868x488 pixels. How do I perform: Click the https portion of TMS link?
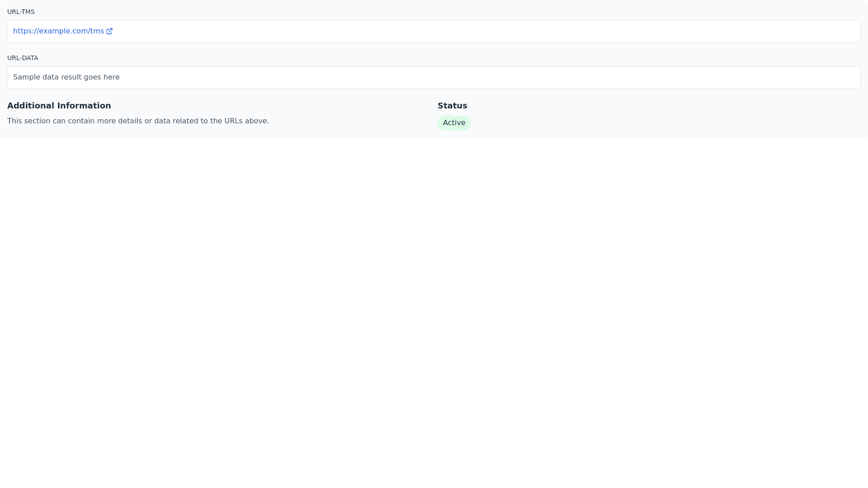22,31
